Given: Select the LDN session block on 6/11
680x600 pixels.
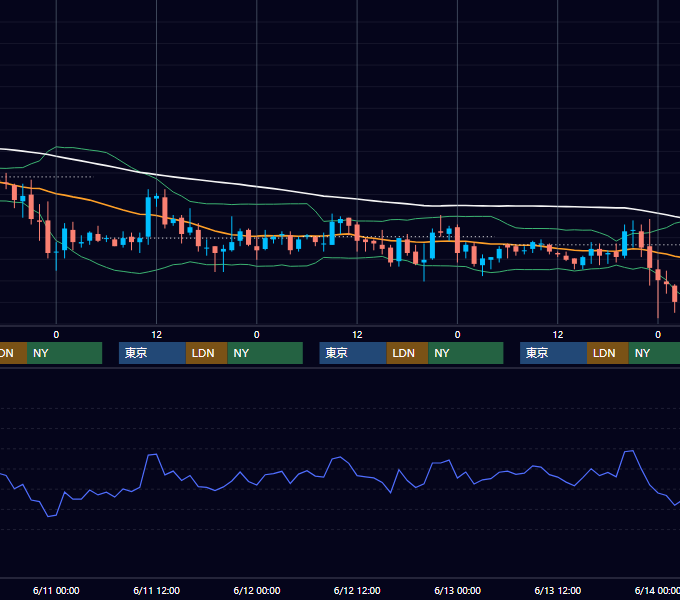Looking at the screenshot, I should [206, 353].
